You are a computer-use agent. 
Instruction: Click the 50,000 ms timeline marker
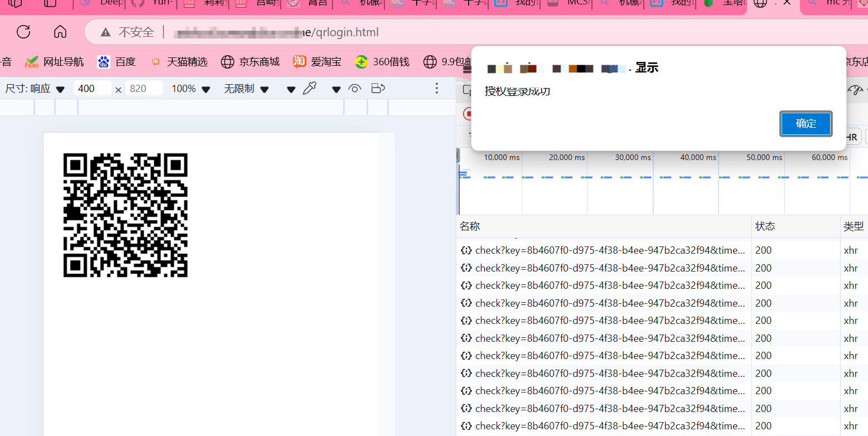[764, 157]
